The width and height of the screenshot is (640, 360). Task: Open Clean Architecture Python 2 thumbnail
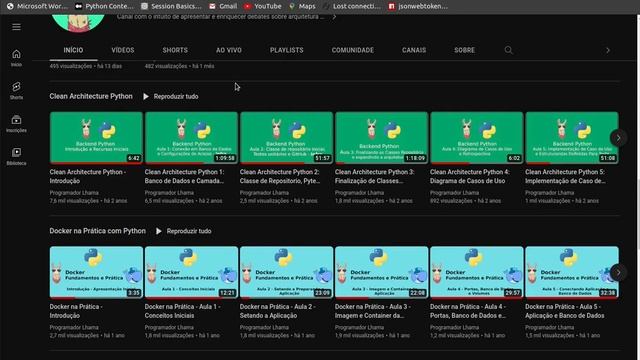click(287, 138)
